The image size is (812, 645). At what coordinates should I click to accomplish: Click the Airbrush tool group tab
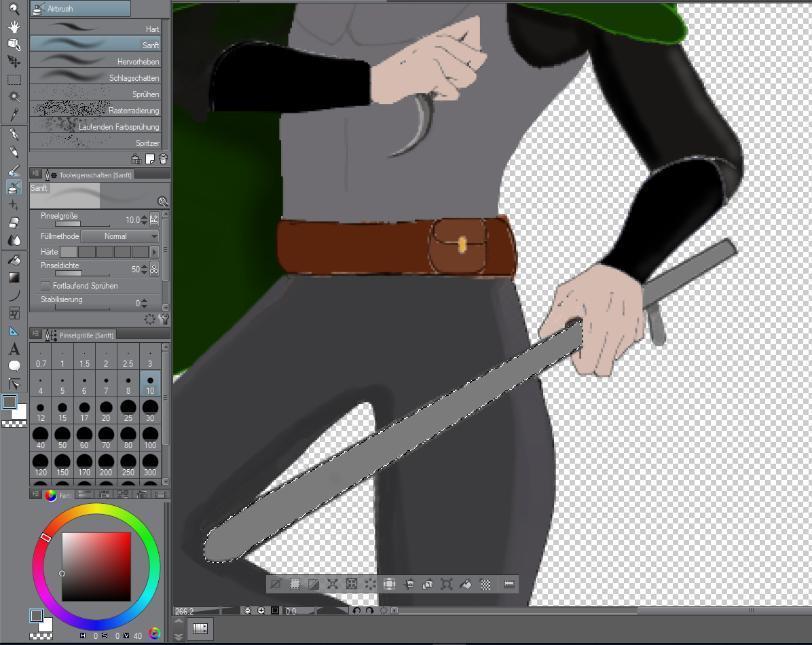pos(80,8)
